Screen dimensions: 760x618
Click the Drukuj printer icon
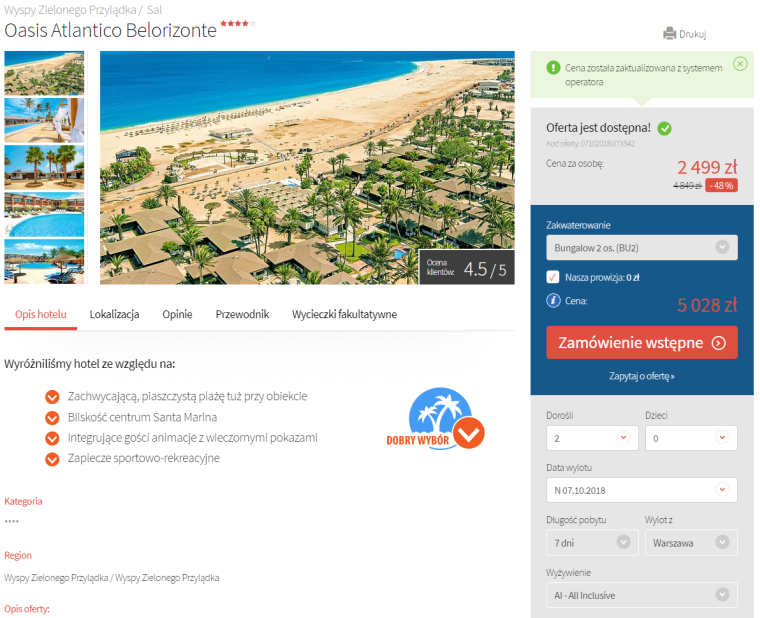(669, 33)
